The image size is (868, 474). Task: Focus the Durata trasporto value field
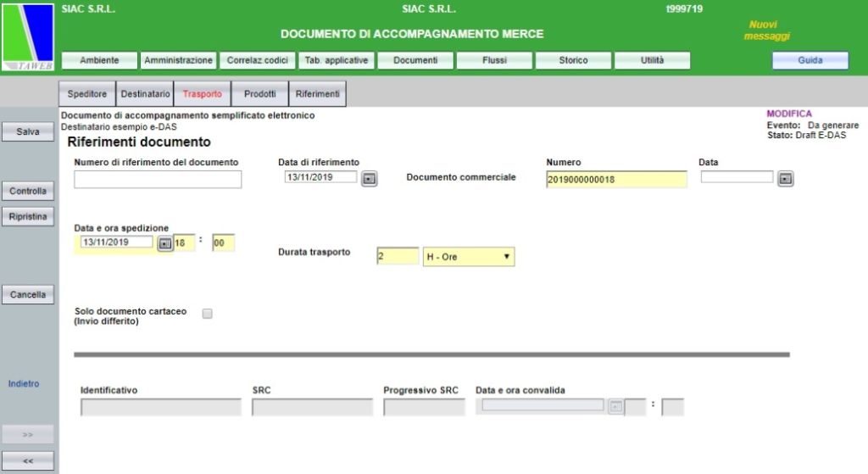point(398,257)
